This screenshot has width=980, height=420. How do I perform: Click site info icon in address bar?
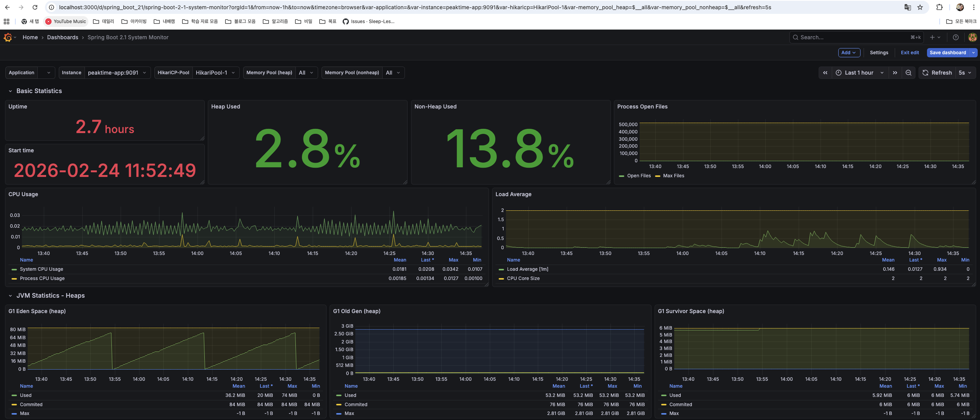(51, 7)
